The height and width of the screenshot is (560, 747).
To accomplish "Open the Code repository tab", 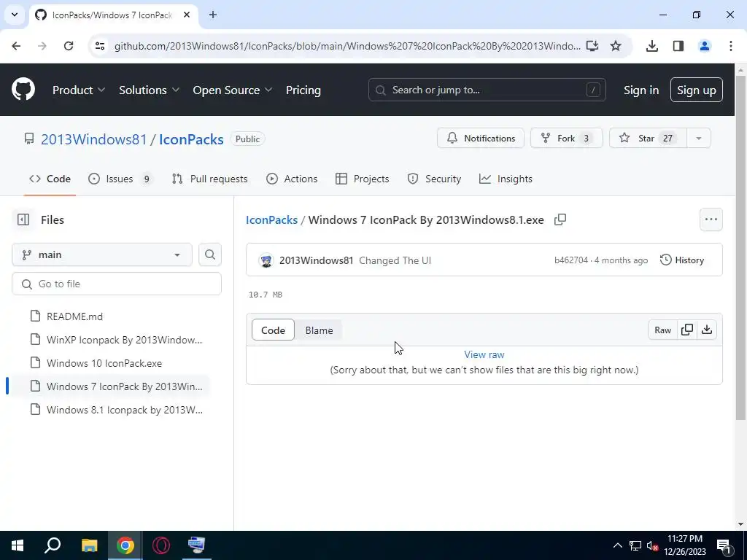I will coord(50,179).
